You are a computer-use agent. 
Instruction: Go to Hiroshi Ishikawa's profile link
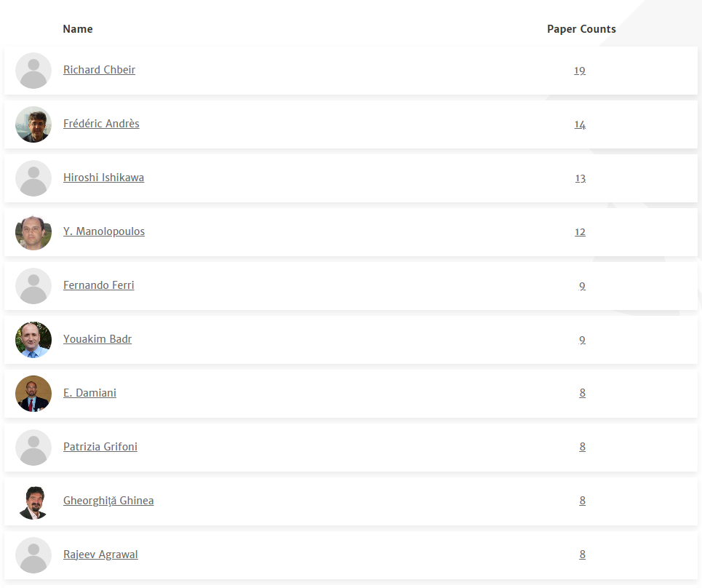[103, 178]
